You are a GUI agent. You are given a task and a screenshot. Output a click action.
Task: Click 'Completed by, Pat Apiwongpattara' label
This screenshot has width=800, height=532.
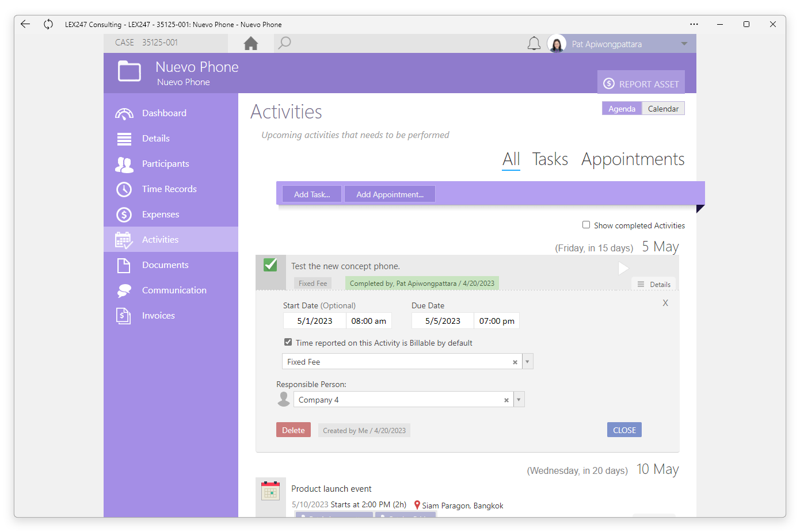[x=422, y=284]
